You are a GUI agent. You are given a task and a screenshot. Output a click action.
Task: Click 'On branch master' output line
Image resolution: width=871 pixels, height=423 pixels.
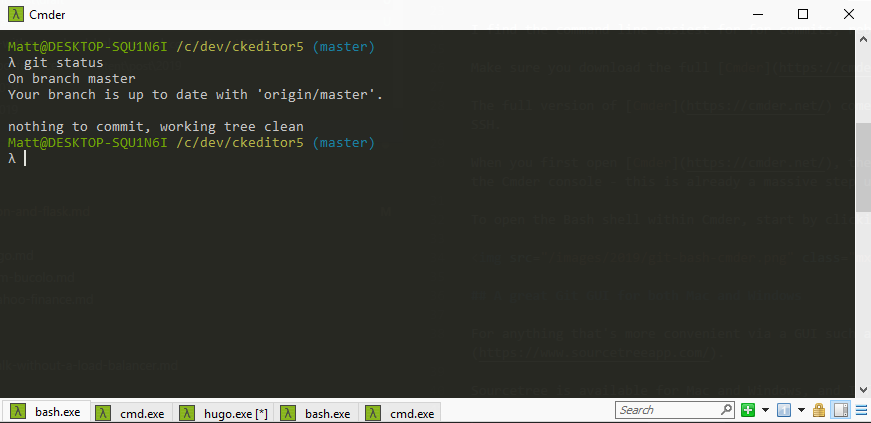click(72, 79)
